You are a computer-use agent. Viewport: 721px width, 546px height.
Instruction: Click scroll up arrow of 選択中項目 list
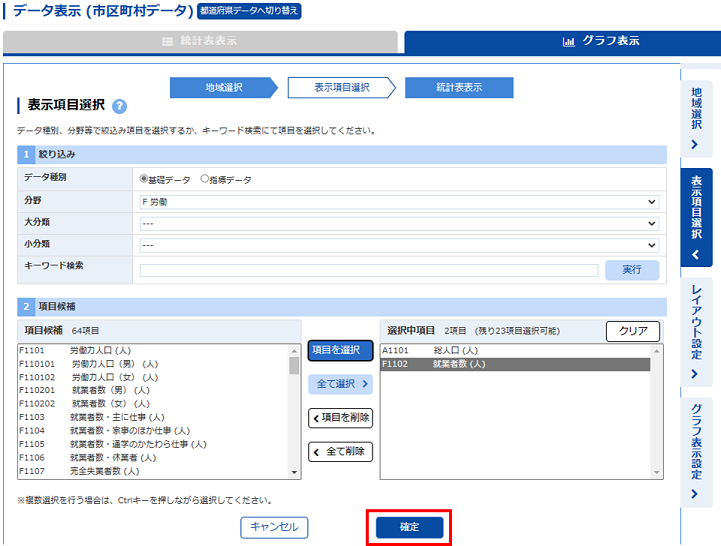click(657, 351)
